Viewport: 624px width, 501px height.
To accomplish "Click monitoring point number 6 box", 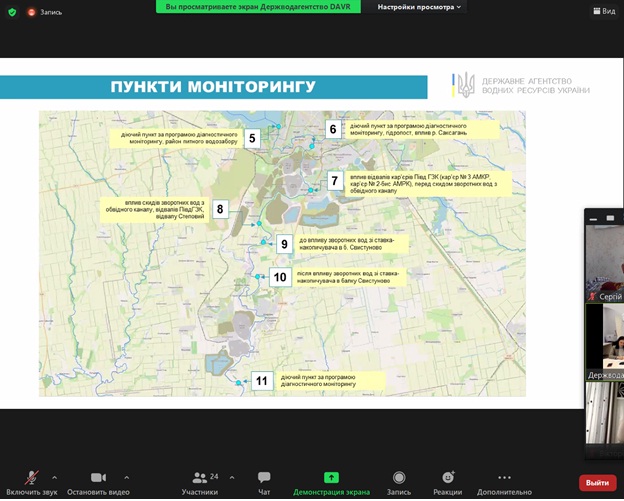I will [333, 129].
